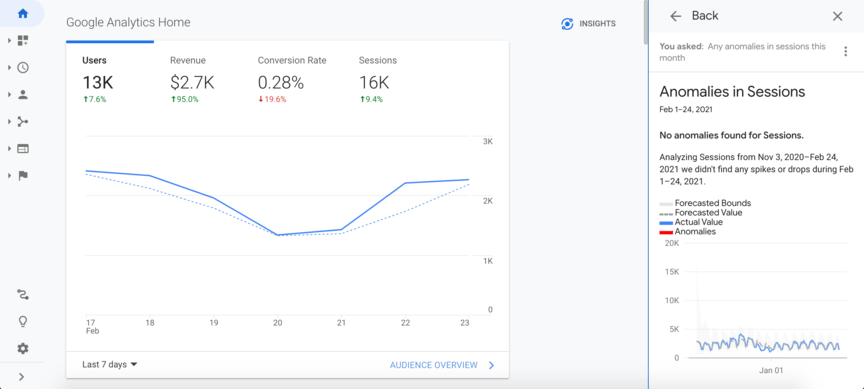Expand the Customization menu arrow
This screenshot has width=864, height=389.
9,40
